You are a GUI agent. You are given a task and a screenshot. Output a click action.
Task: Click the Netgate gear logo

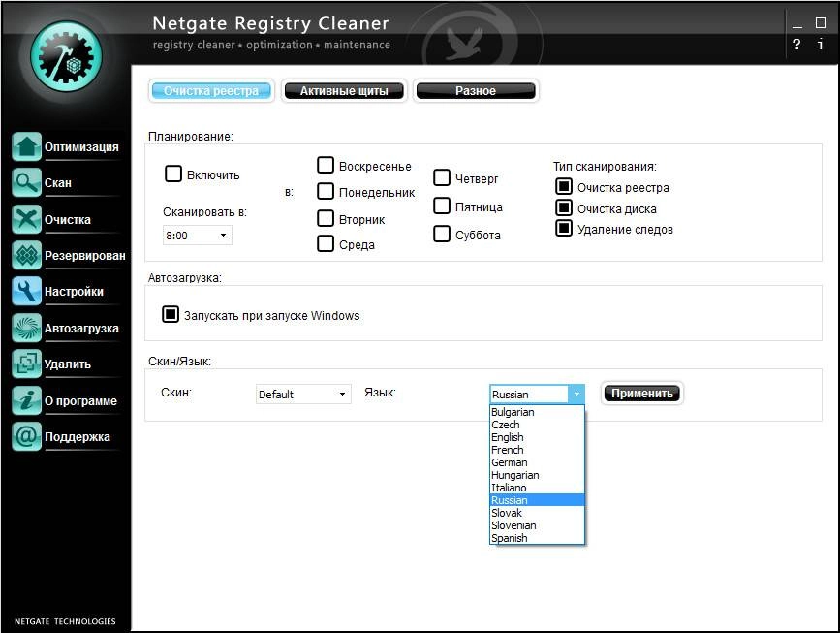pyautogui.click(x=66, y=57)
